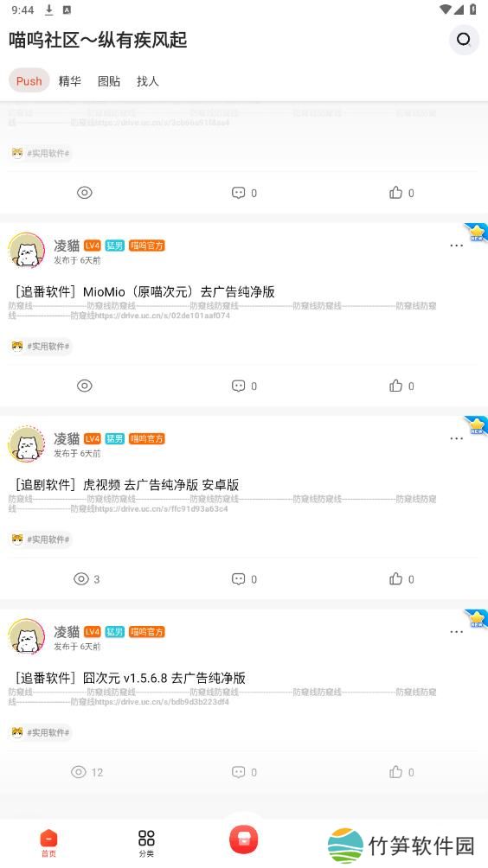Tap the #实用软件# tag under 虎视频 post
This screenshot has height=868, width=488.
pos(41,539)
